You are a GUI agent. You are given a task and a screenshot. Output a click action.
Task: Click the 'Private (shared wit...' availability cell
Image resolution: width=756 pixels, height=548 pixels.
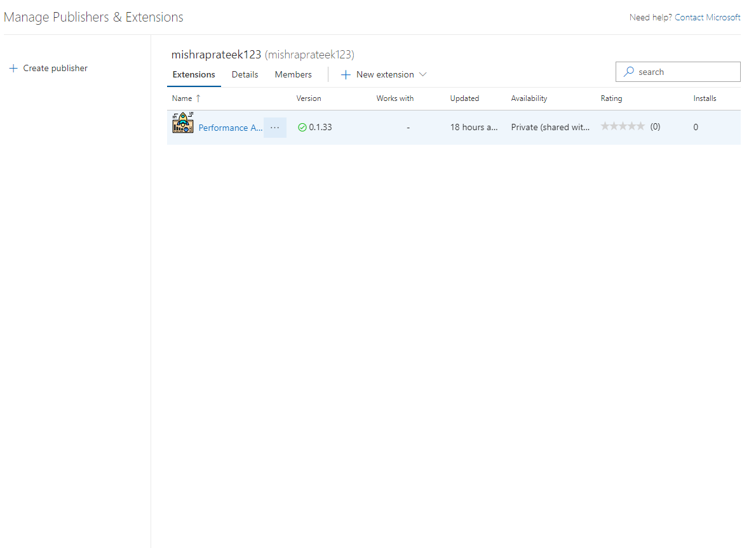tap(550, 127)
